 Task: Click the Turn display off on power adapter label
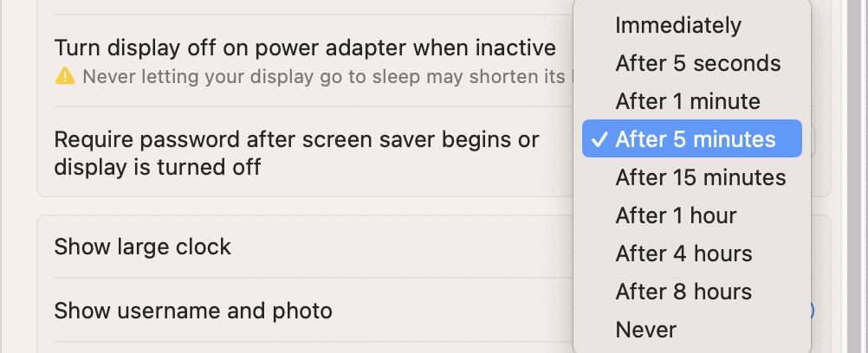tap(305, 47)
